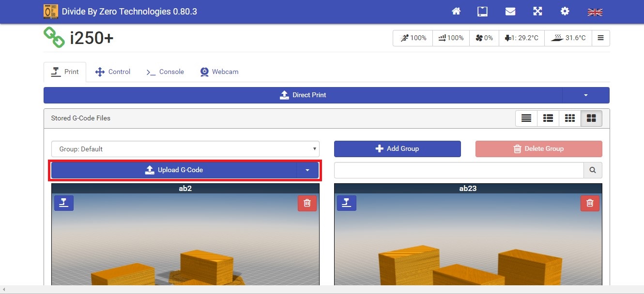Print the ab23 file
This screenshot has height=294, width=644.
(347, 203)
